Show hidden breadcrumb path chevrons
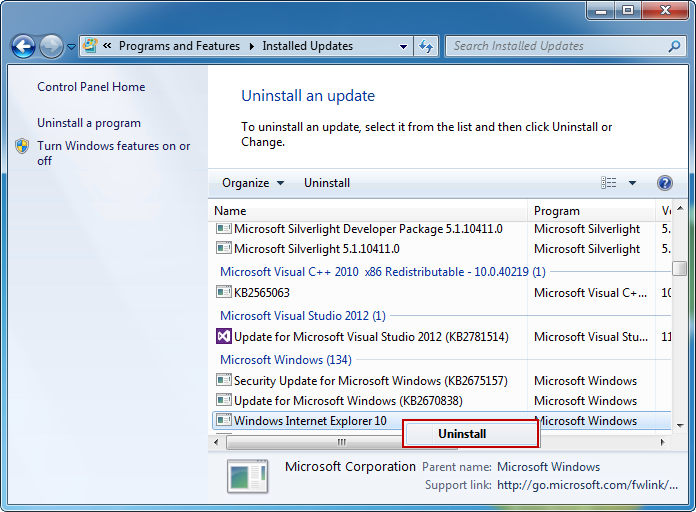This screenshot has height=512, width=696. click(x=107, y=45)
